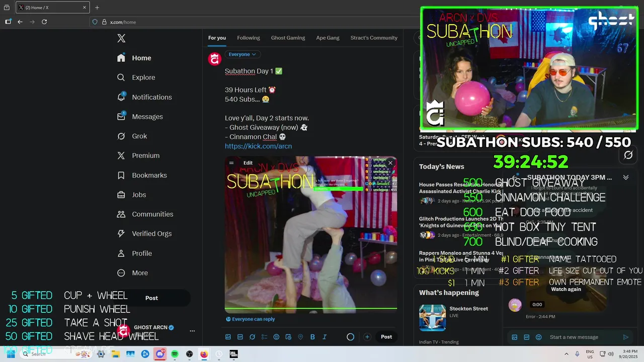Attach image in message box

(x=514, y=337)
